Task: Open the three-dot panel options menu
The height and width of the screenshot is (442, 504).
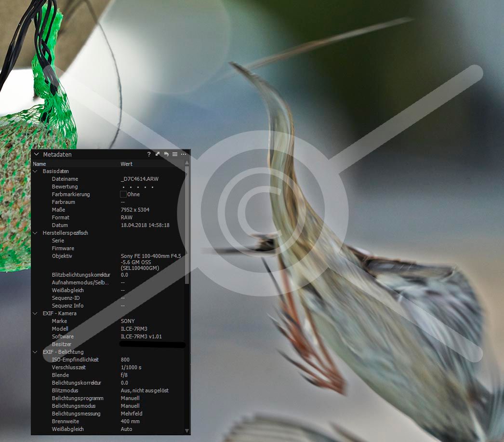Action: 184,154
